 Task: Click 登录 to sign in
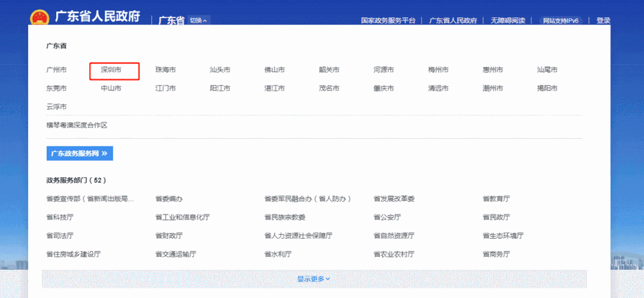coord(603,20)
